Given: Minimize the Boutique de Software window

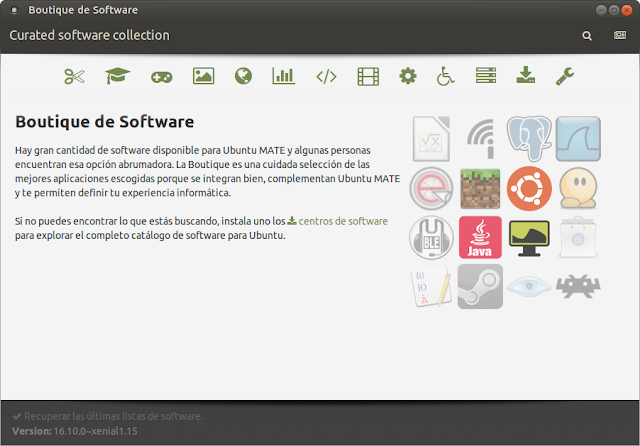Looking at the screenshot, I should pos(601,10).
